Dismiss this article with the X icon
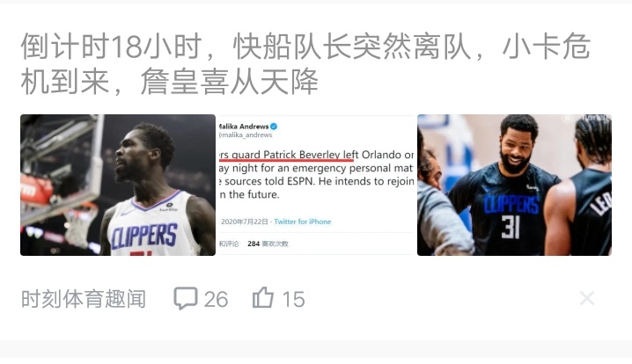 [587, 298]
